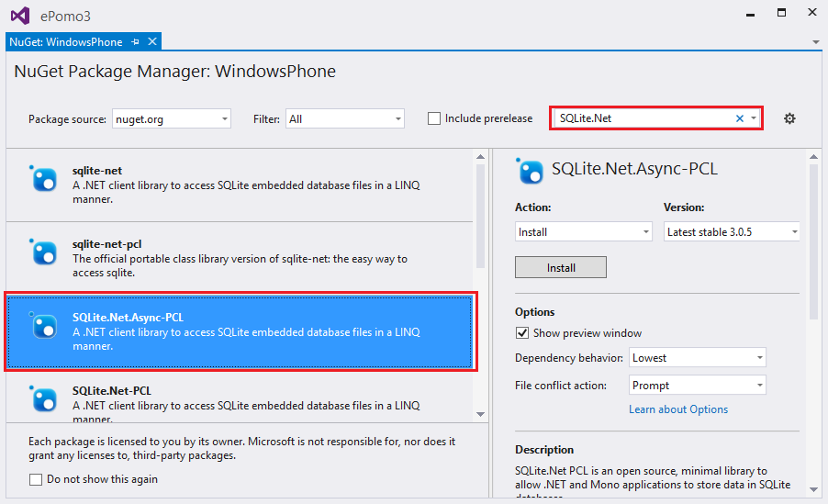Enable the Include prerelease checkbox
Viewport: 828px width, 504px height.
click(434, 118)
